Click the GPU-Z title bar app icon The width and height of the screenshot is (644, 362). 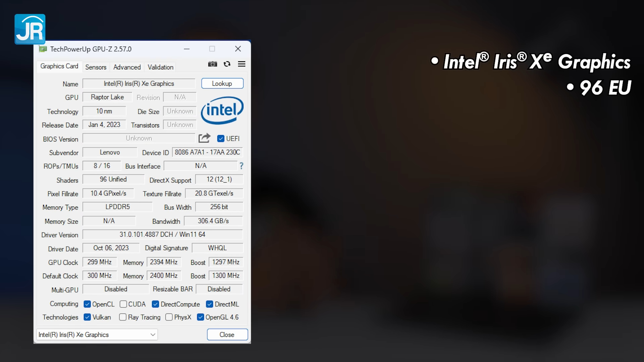[43, 49]
